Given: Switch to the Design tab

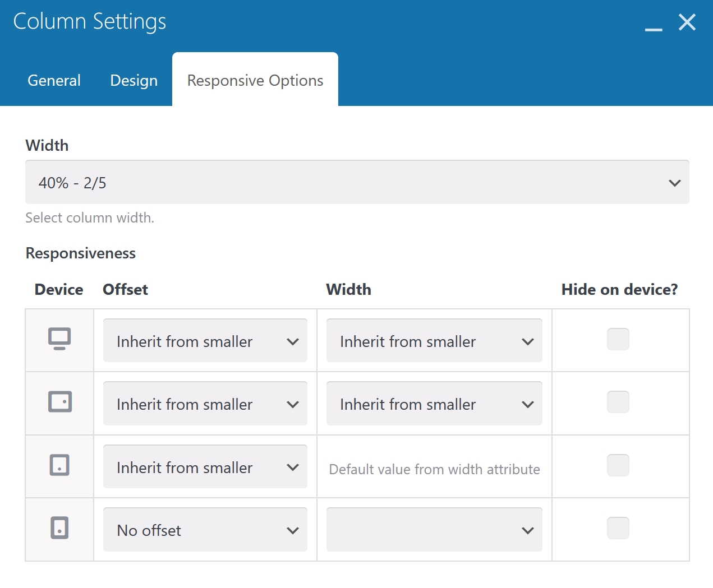Looking at the screenshot, I should pyautogui.click(x=134, y=81).
